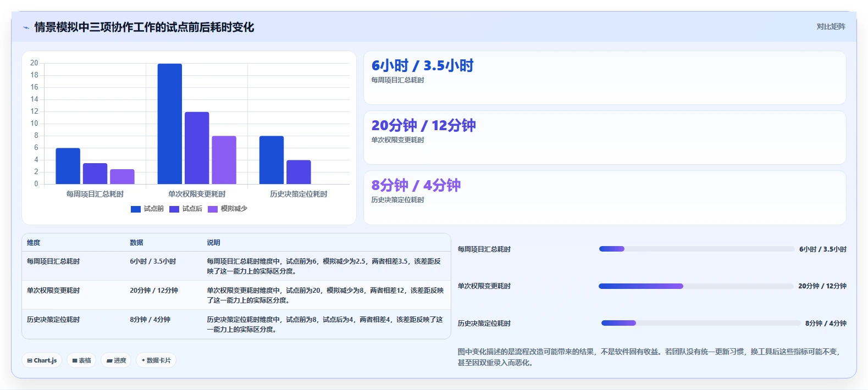Select the 每周项目汇总耗时 table row name
The height and width of the screenshot is (390, 868).
(x=53, y=261)
